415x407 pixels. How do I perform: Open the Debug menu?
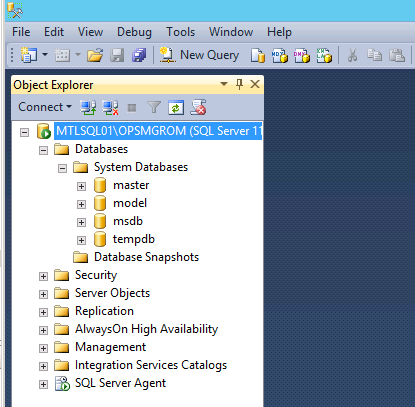point(134,32)
